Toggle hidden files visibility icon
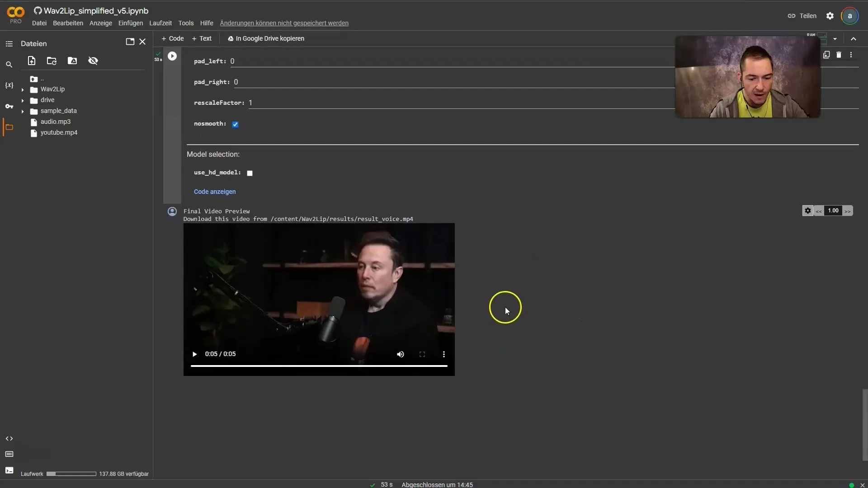 click(x=93, y=61)
